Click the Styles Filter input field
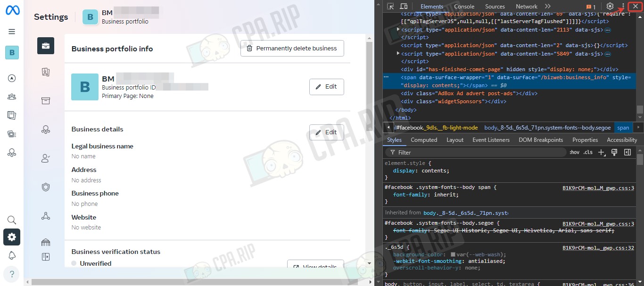 [x=476, y=152]
